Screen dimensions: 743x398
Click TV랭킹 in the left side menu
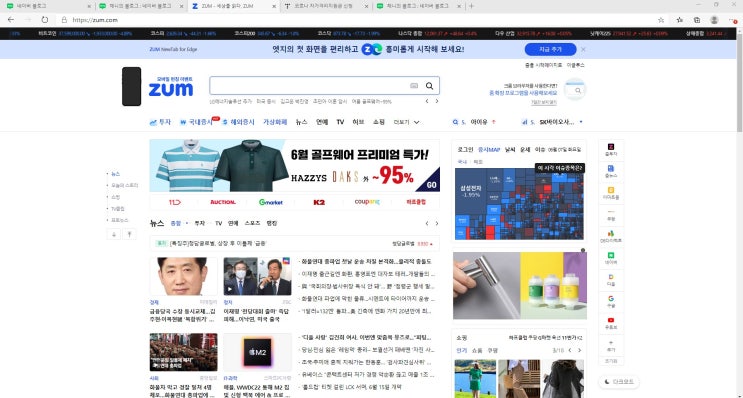click(x=118, y=208)
